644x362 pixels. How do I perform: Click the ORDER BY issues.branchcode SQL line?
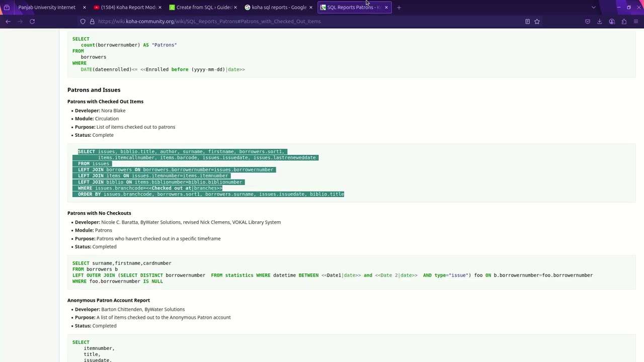click(x=211, y=194)
